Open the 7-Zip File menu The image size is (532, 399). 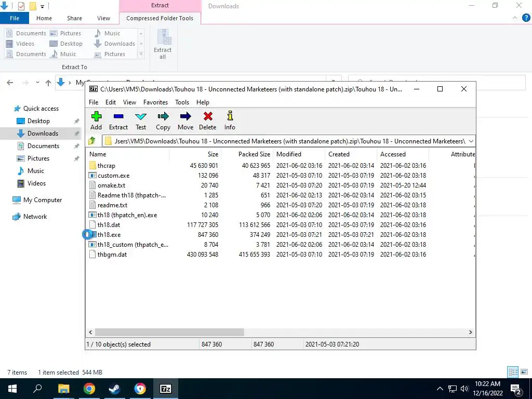coord(94,102)
